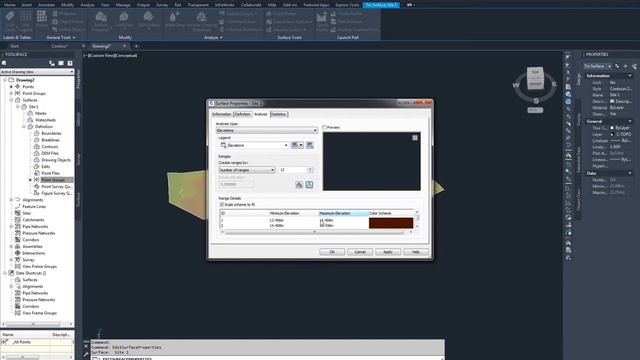Switch to the Statistics tab

[279, 114]
